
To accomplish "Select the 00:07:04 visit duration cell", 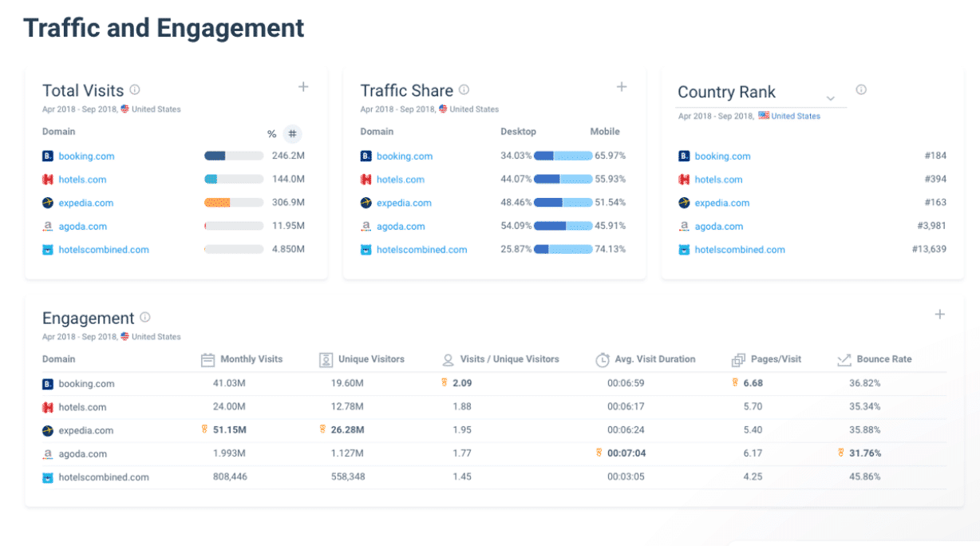I will (x=626, y=453).
